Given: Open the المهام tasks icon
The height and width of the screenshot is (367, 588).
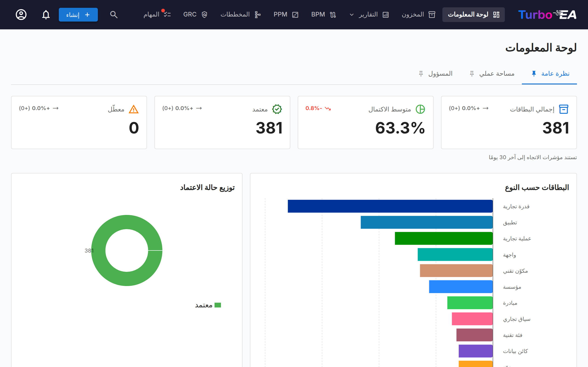Looking at the screenshot, I should click(167, 14).
